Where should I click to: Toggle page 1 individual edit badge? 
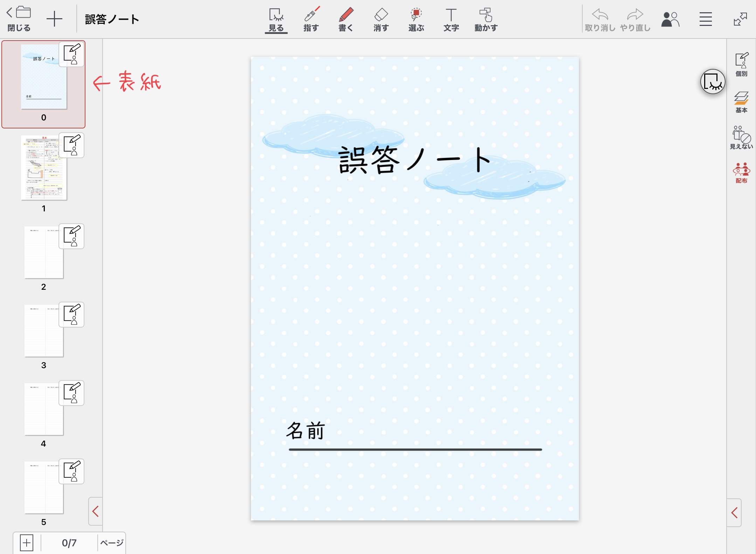point(71,145)
